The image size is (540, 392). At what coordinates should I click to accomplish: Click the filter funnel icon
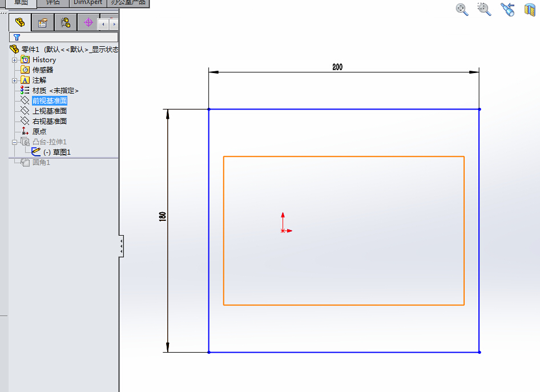tap(17, 37)
